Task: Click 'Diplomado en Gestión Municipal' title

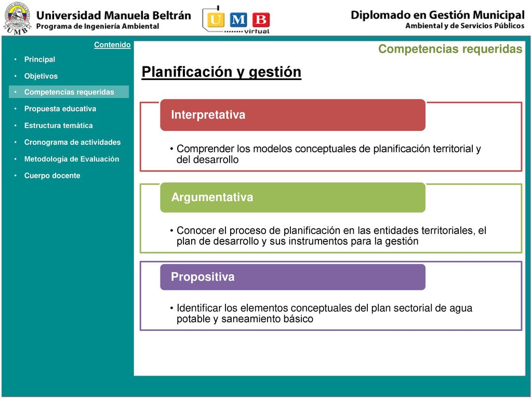Action: [x=437, y=15]
